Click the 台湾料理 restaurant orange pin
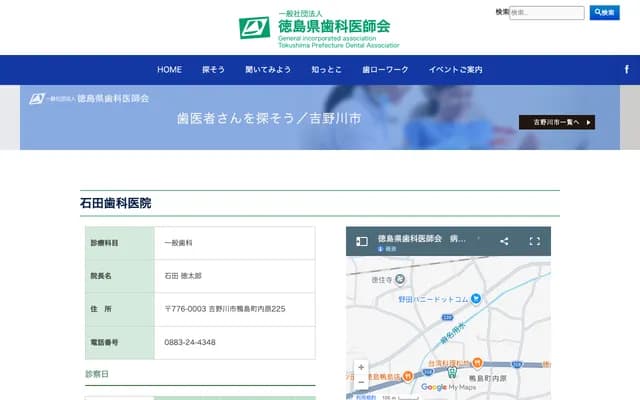The image size is (640, 400). [x=477, y=362]
